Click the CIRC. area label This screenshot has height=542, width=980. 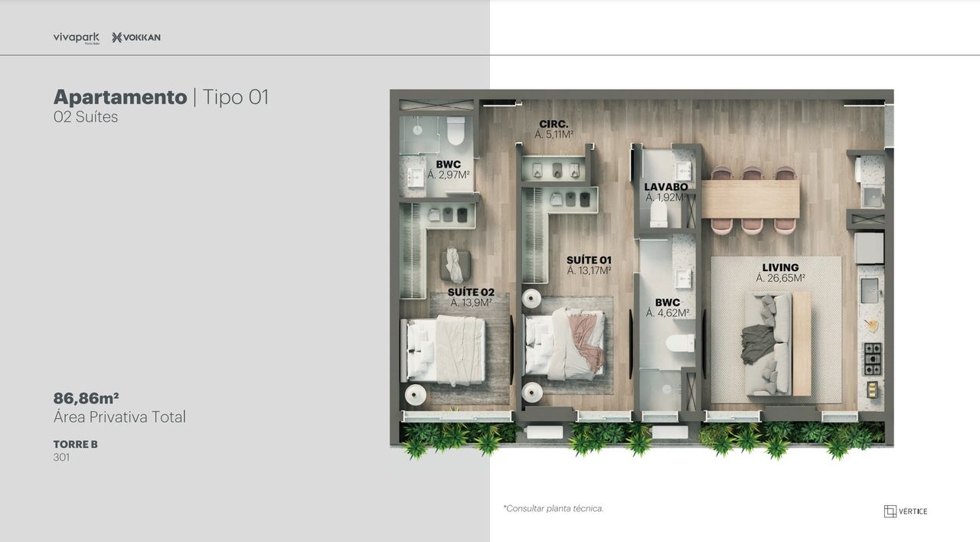point(554,124)
